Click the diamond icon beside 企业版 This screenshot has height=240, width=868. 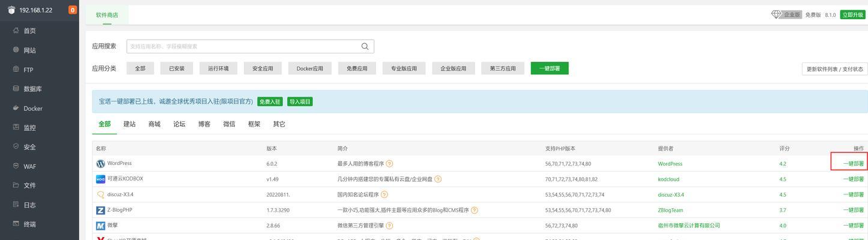click(776, 14)
